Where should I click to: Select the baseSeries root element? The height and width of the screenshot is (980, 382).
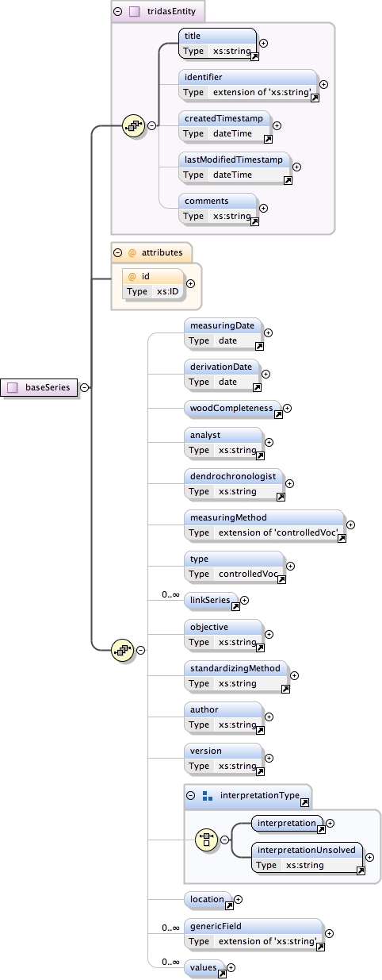click(x=40, y=387)
